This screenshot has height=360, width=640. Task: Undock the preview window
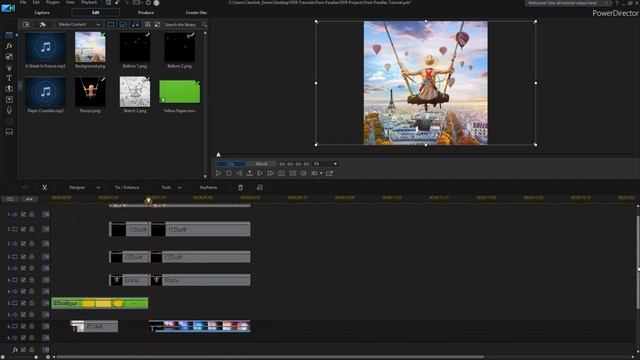pyautogui.click(x=329, y=173)
